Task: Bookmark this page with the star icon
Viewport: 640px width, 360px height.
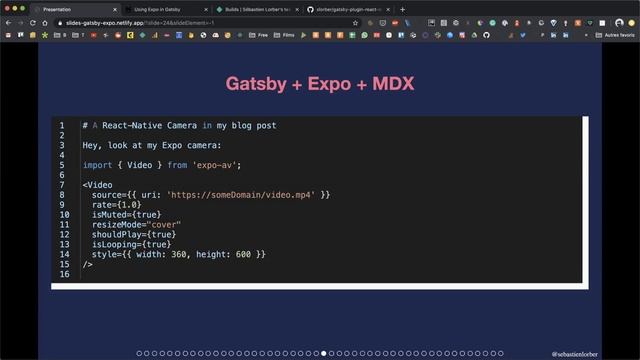Action: (355, 23)
